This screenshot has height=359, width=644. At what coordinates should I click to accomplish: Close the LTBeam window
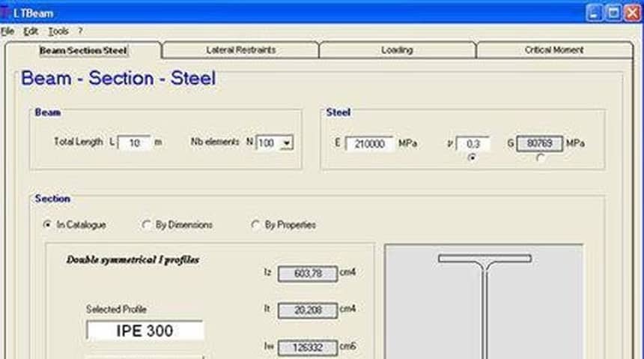click(x=633, y=13)
